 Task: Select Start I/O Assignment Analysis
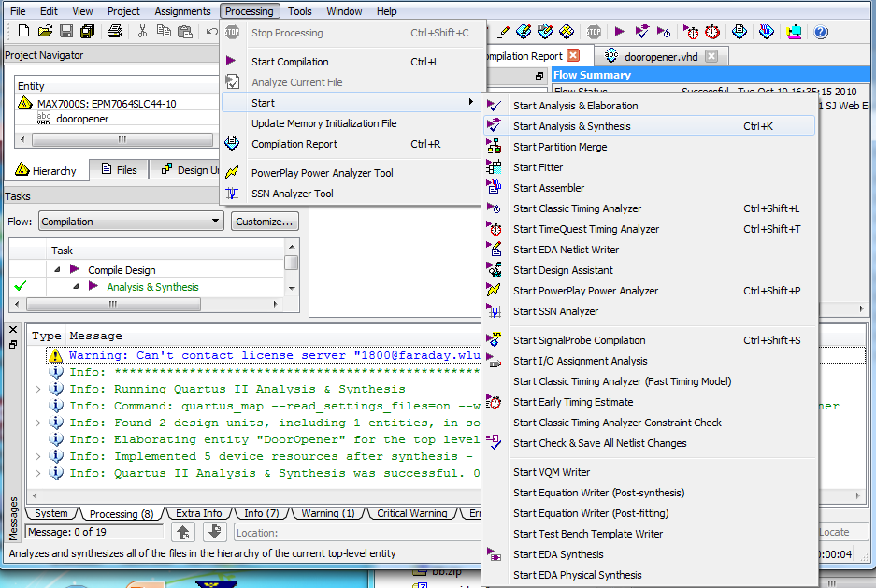[648, 361]
